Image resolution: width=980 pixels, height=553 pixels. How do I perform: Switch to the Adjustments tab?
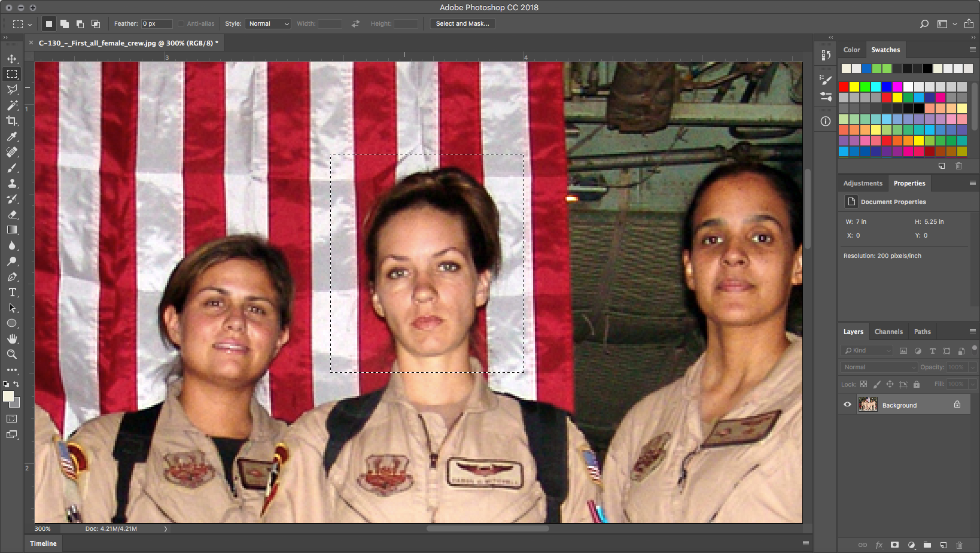pos(863,183)
